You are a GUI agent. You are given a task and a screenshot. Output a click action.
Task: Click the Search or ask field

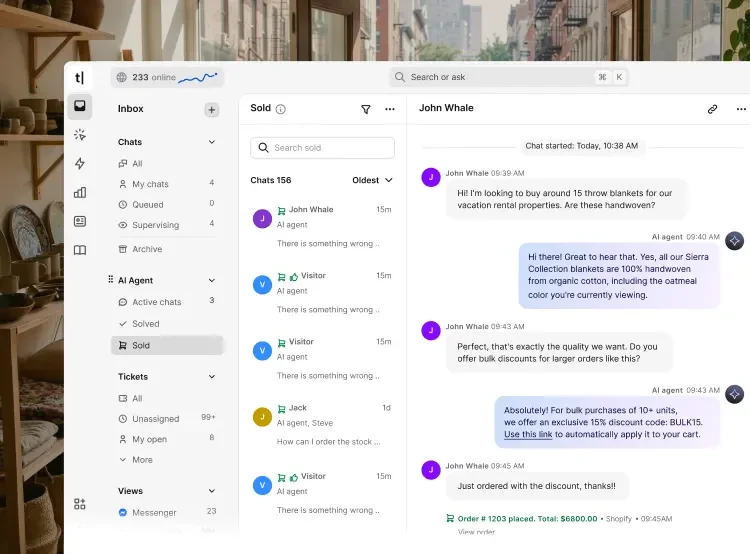509,77
